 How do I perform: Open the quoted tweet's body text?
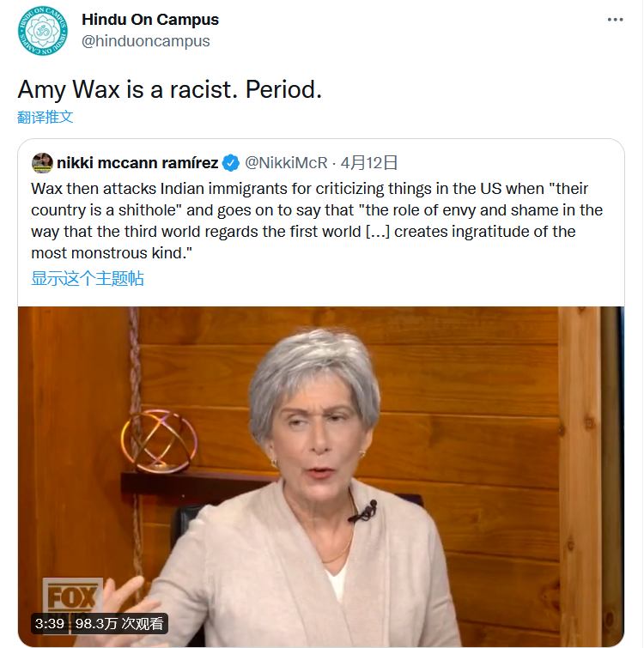[317, 221]
